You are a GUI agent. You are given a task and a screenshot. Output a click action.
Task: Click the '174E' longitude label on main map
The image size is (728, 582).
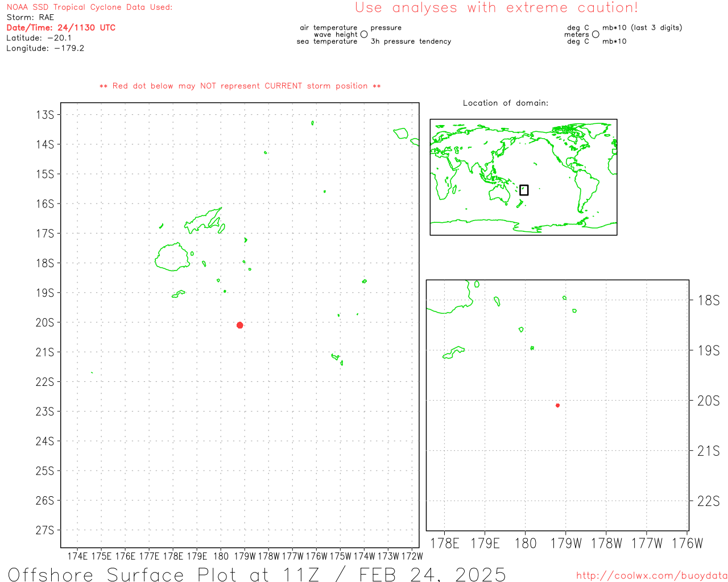[78, 556]
